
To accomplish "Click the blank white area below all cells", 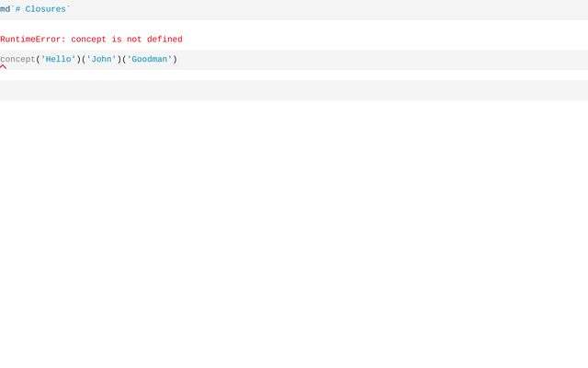I will (294, 230).
